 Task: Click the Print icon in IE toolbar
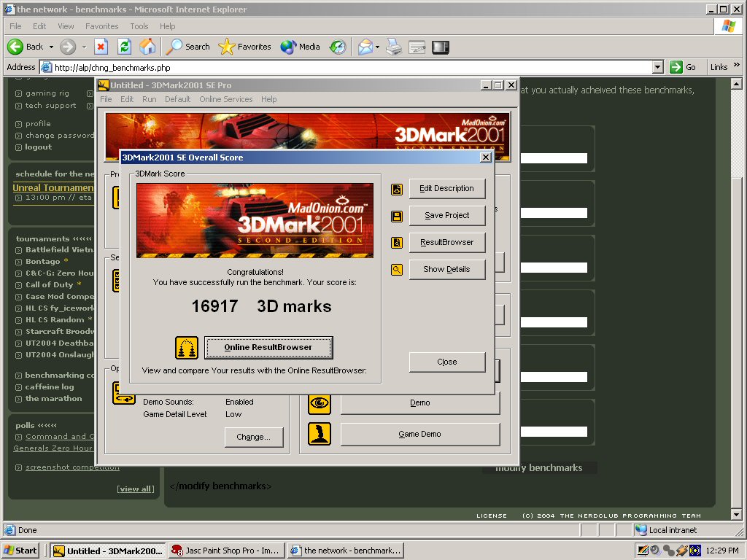click(x=393, y=47)
